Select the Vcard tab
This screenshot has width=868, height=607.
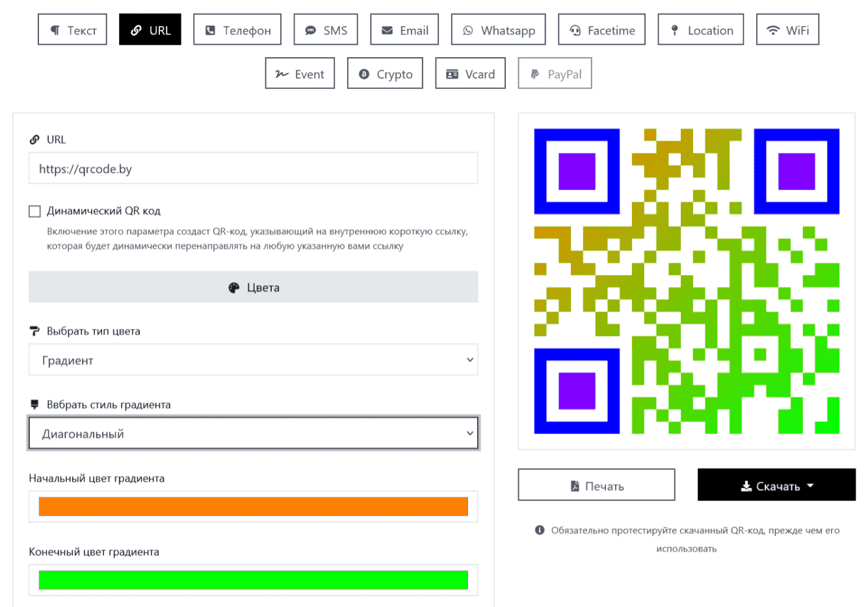click(x=471, y=73)
